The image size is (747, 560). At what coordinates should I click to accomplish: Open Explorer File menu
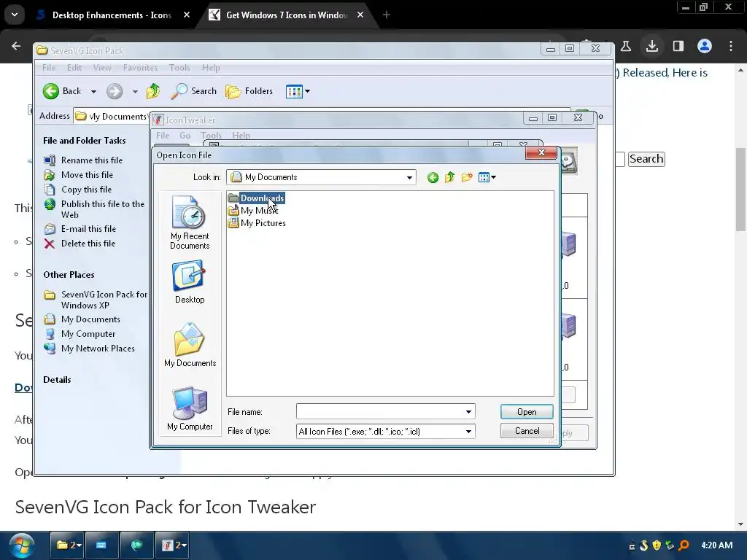[x=49, y=68]
